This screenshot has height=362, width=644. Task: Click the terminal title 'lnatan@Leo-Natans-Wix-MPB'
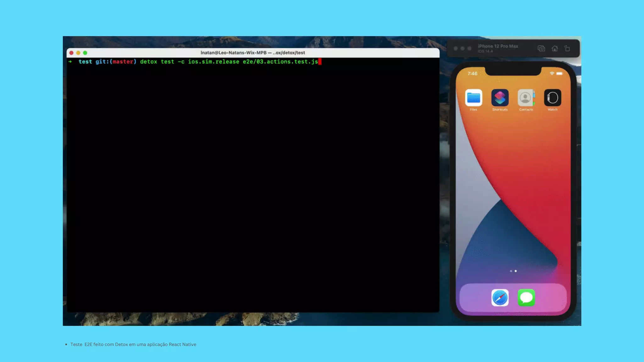coord(233,53)
